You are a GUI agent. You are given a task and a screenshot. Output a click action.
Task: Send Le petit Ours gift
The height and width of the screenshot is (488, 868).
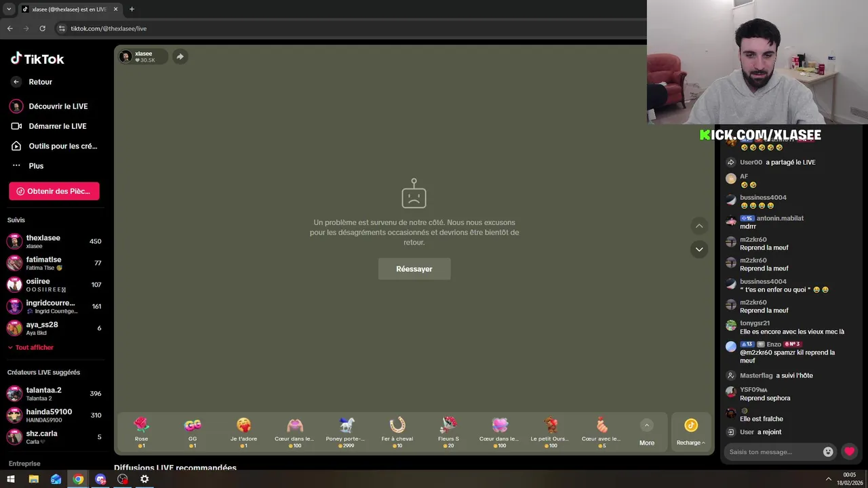(x=551, y=432)
